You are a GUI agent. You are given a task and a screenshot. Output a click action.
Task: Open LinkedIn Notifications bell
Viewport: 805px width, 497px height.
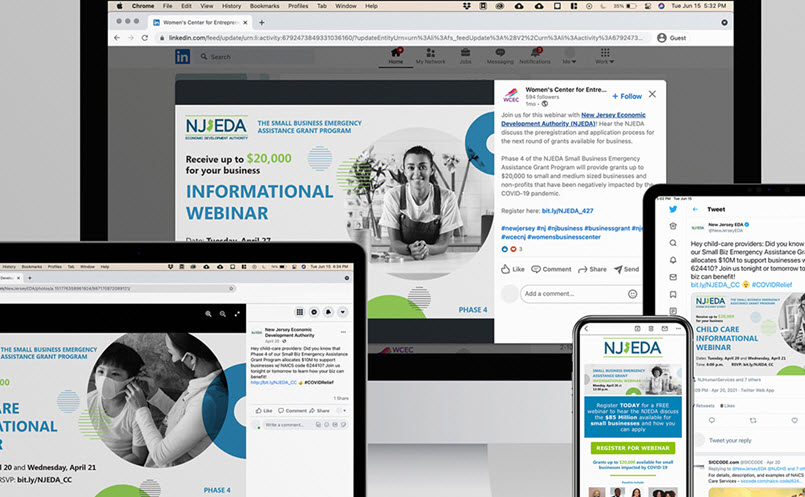pos(535,56)
